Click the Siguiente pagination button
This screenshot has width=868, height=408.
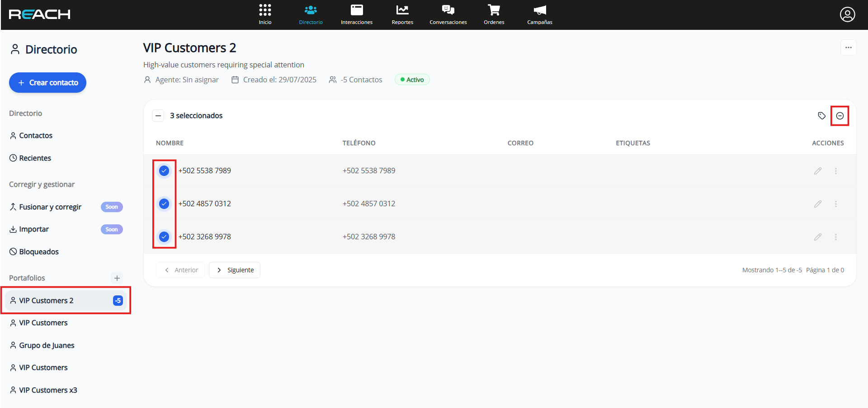tap(235, 270)
